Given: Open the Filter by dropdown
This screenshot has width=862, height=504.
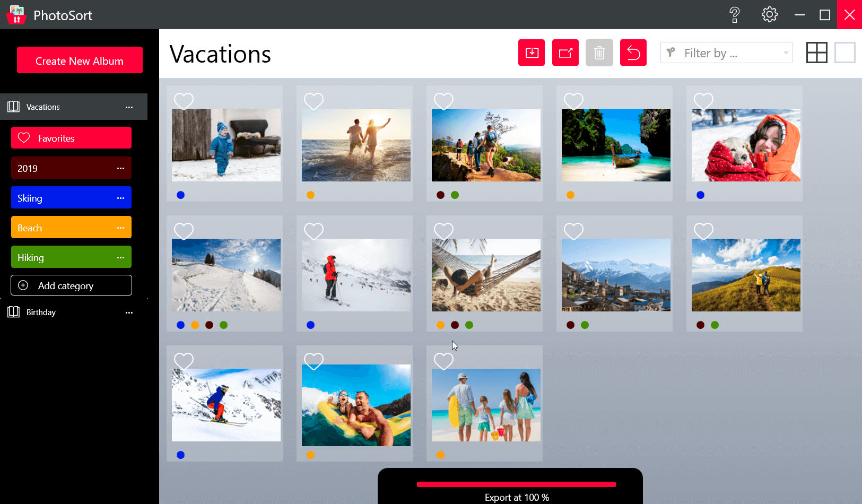Looking at the screenshot, I should pyautogui.click(x=726, y=53).
